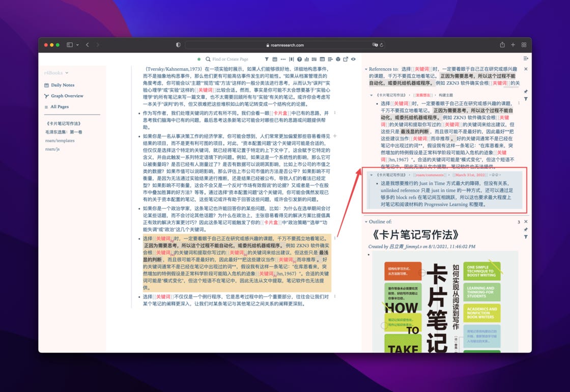
Task: Open the [[March 31st, 2022]] breadcrumb link
Action: tap(470, 175)
